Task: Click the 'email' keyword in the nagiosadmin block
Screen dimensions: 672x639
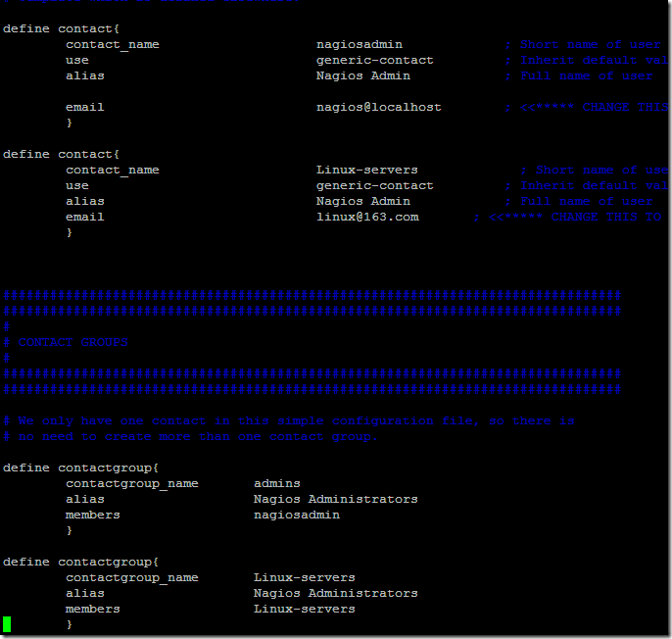Action: [x=85, y=107]
